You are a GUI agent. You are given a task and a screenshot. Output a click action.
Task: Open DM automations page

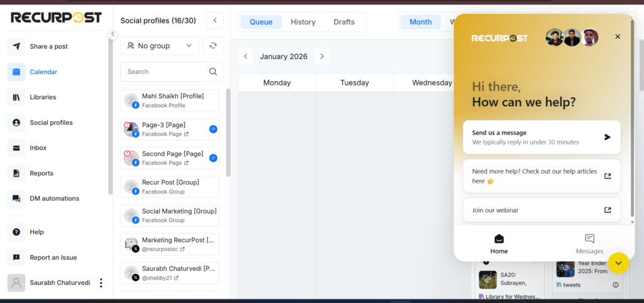[53, 199]
